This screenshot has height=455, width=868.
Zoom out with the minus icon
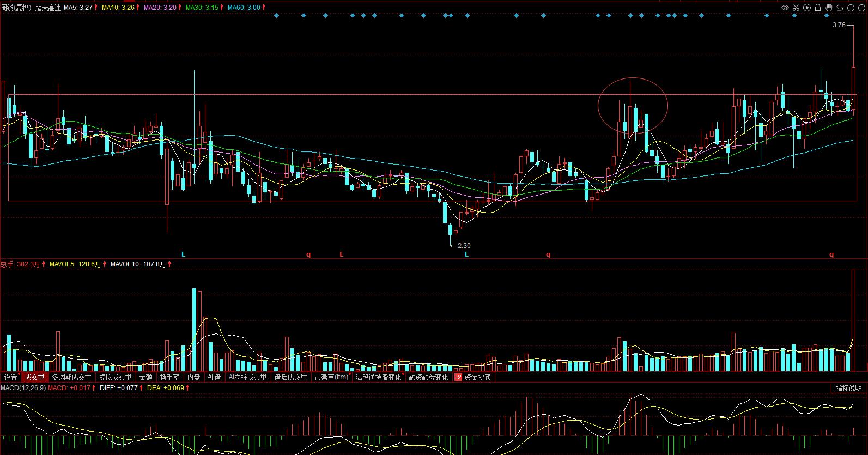coord(861,8)
